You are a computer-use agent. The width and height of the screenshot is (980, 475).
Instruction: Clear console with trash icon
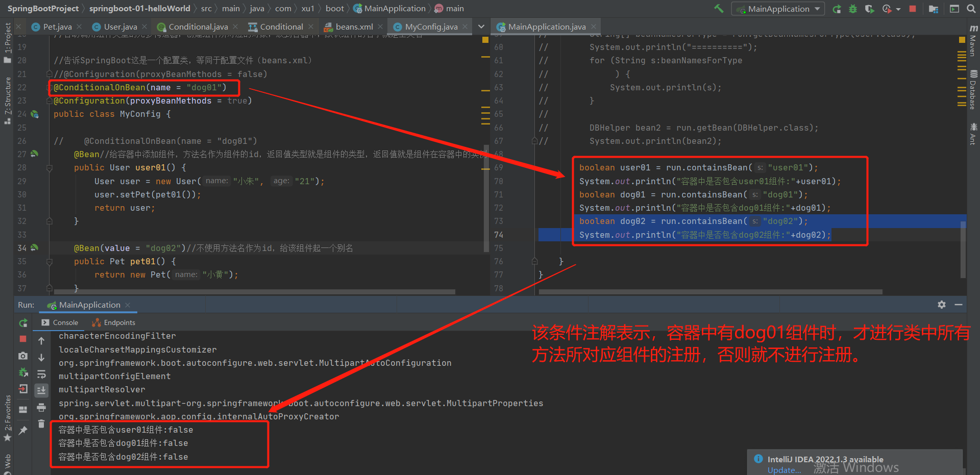tap(41, 423)
